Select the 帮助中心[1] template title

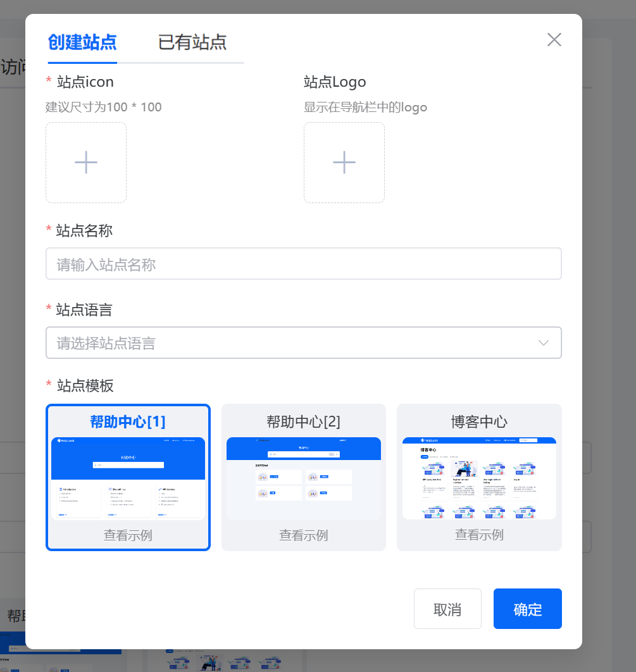click(128, 422)
